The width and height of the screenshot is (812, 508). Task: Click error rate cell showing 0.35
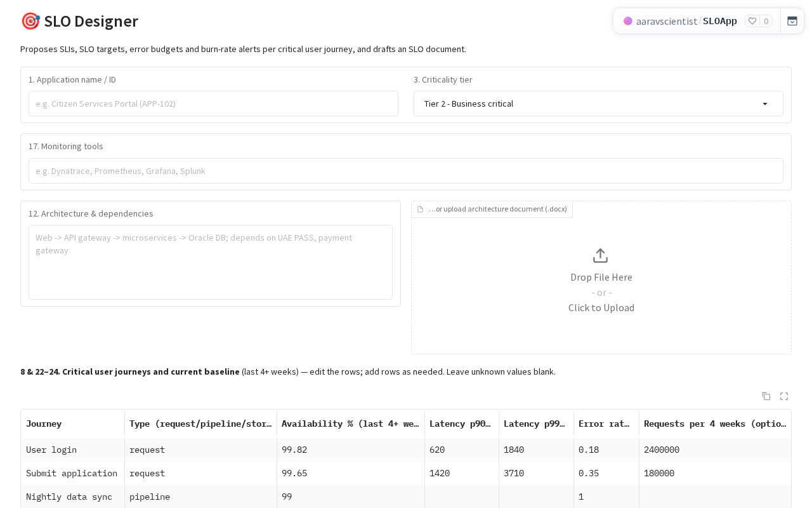606,473
